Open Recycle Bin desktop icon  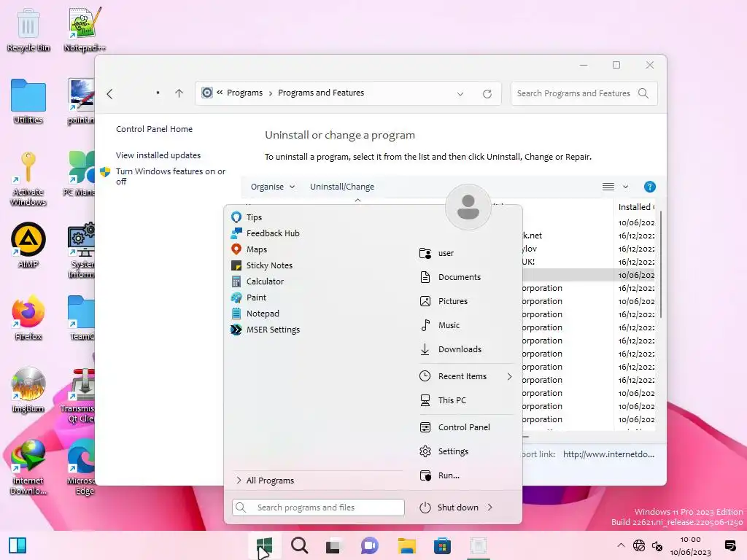tap(28, 29)
